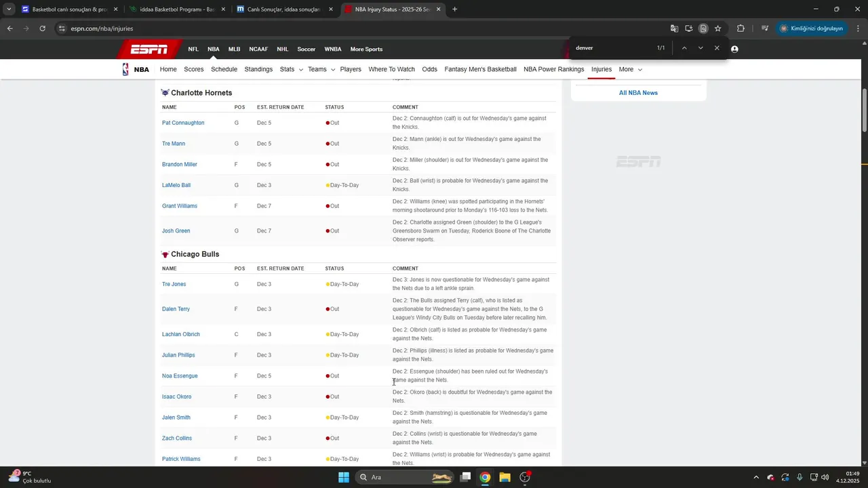Image resolution: width=868 pixels, height=488 pixels.
Task: Open the ESPN user profile icon
Action: (x=734, y=49)
